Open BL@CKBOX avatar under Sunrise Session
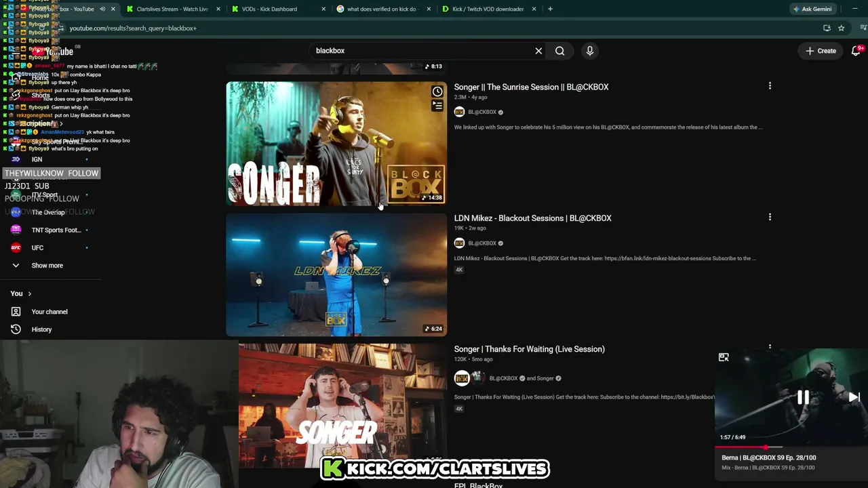 coord(459,112)
